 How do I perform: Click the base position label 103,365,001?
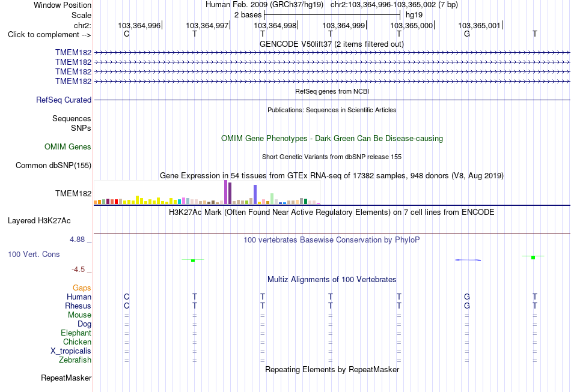[x=479, y=25]
